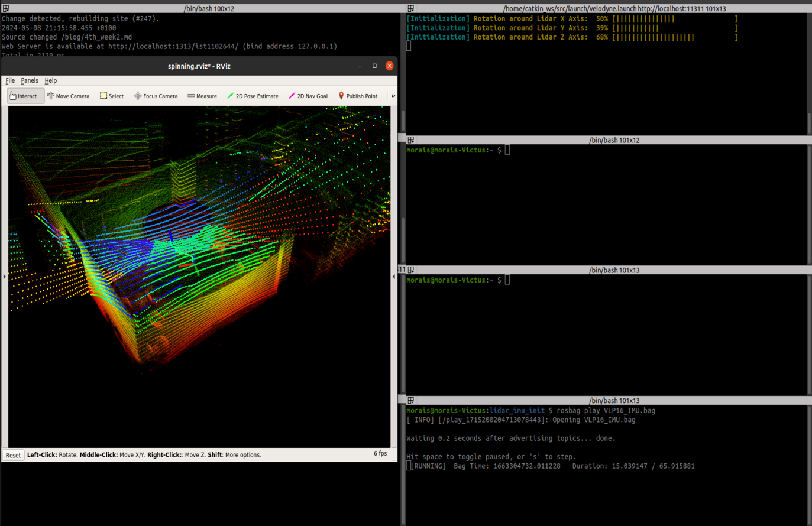Open the Help menu
Image resolution: width=812 pixels, height=526 pixels.
[x=51, y=80]
